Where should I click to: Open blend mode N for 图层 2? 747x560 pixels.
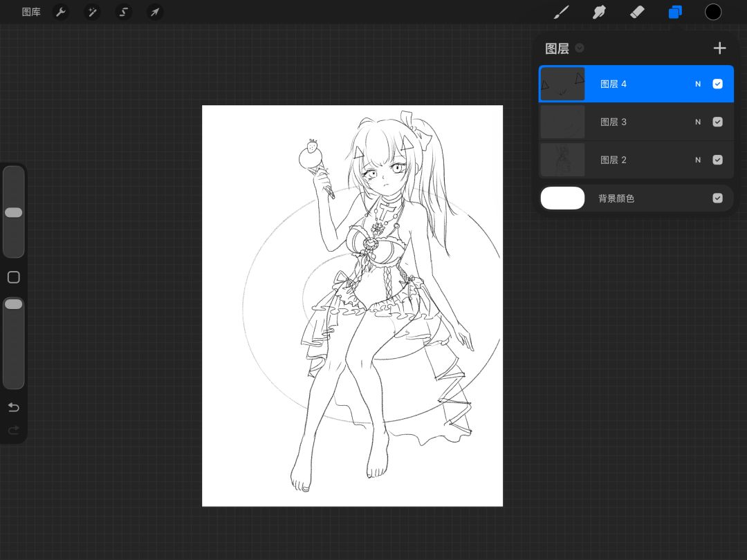(x=697, y=160)
